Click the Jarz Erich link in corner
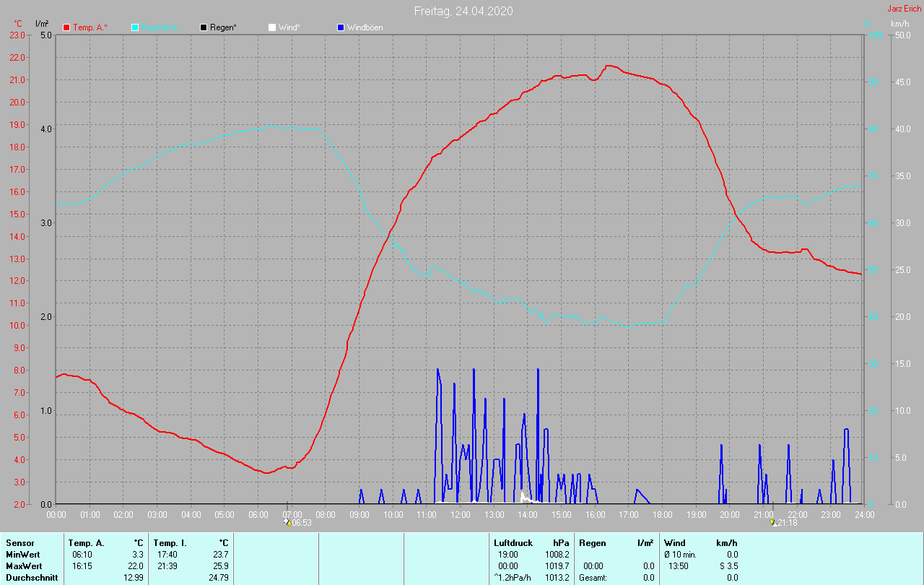This screenshot has width=924, height=585. click(x=904, y=9)
